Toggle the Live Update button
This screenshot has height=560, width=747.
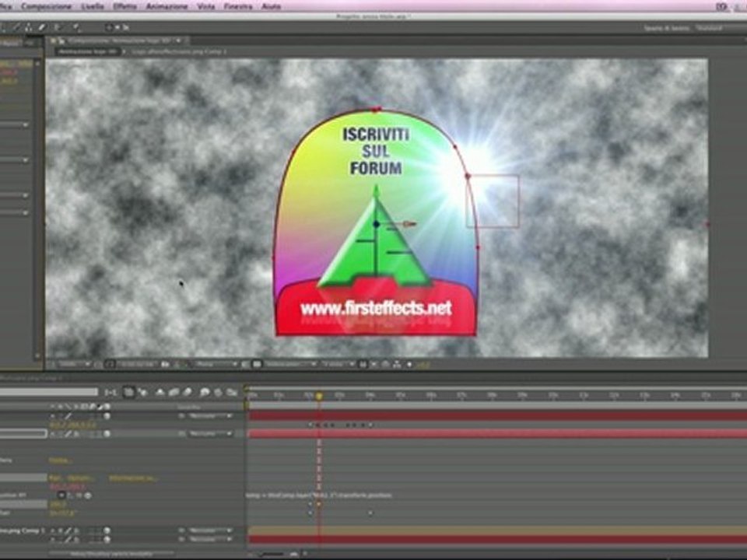click(128, 392)
